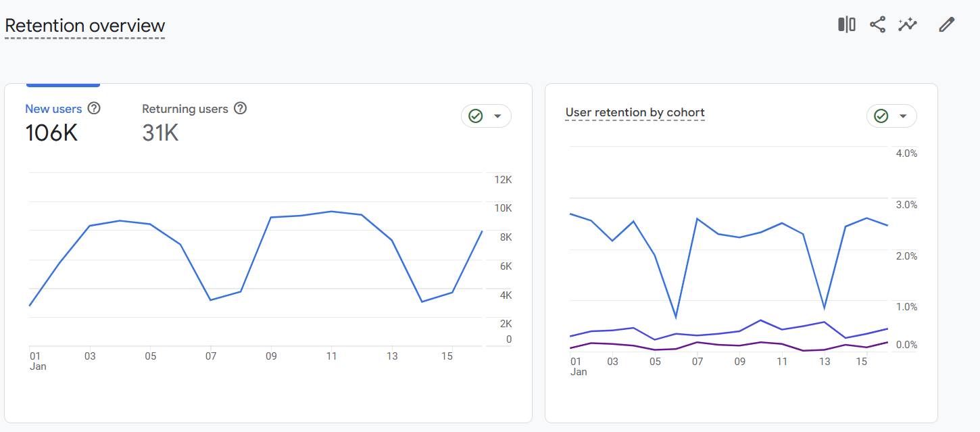
Task: Click the new users line peak at 11
Action: [x=331, y=212]
